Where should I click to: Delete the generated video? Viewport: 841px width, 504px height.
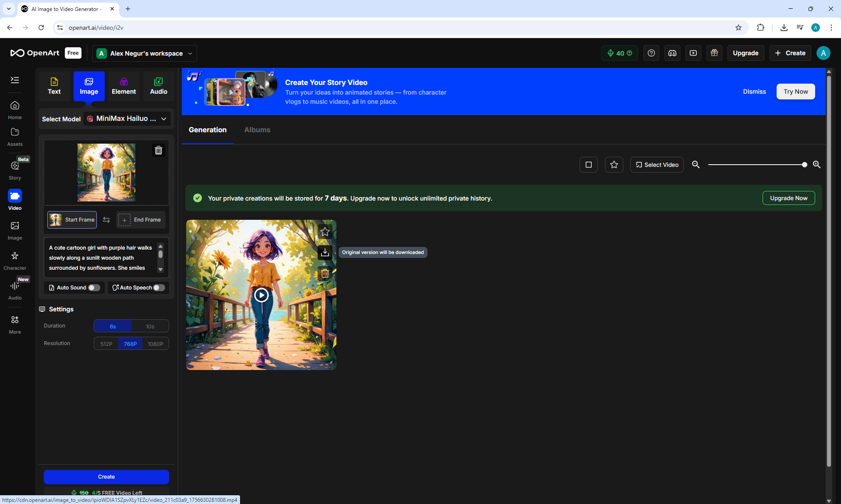coord(325,274)
